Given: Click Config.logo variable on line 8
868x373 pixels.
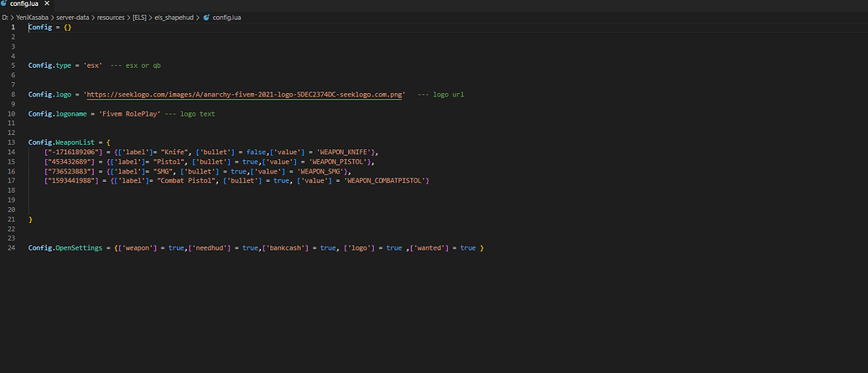Looking at the screenshot, I should coord(49,95).
